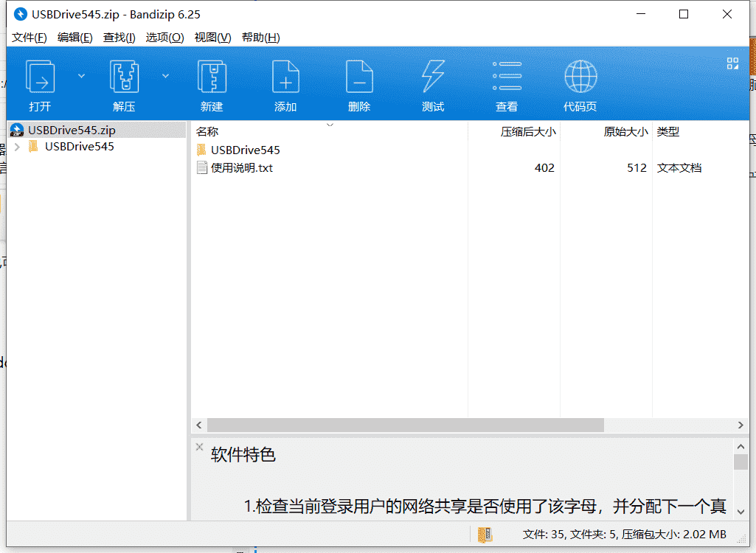Click the 测试 (Test) lightning icon
756x553 pixels.
click(x=433, y=76)
